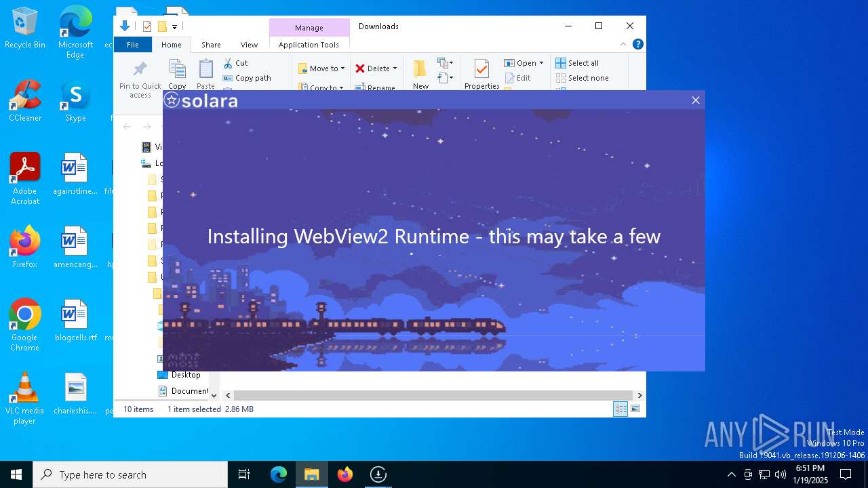Click the navigation pane scroll-down arrow
The width and height of the screenshot is (868, 488).
(x=214, y=395)
